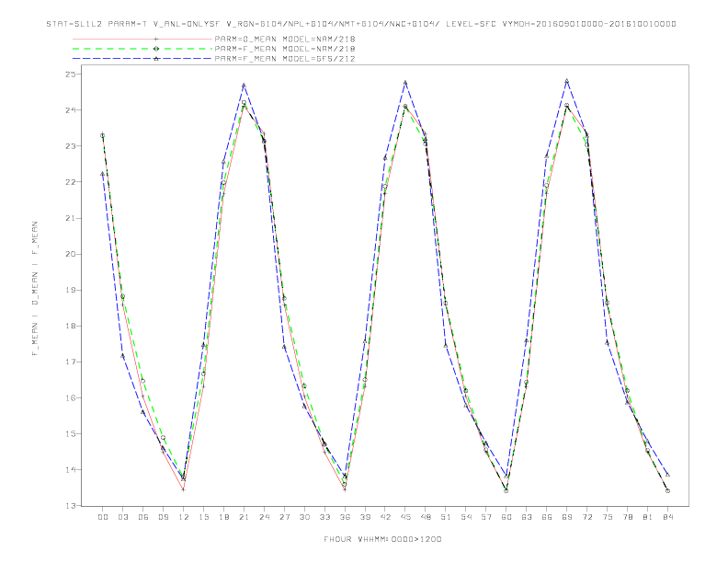728x563 pixels.
Task: Click x-axis tick label 72
Action: pos(586,517)
